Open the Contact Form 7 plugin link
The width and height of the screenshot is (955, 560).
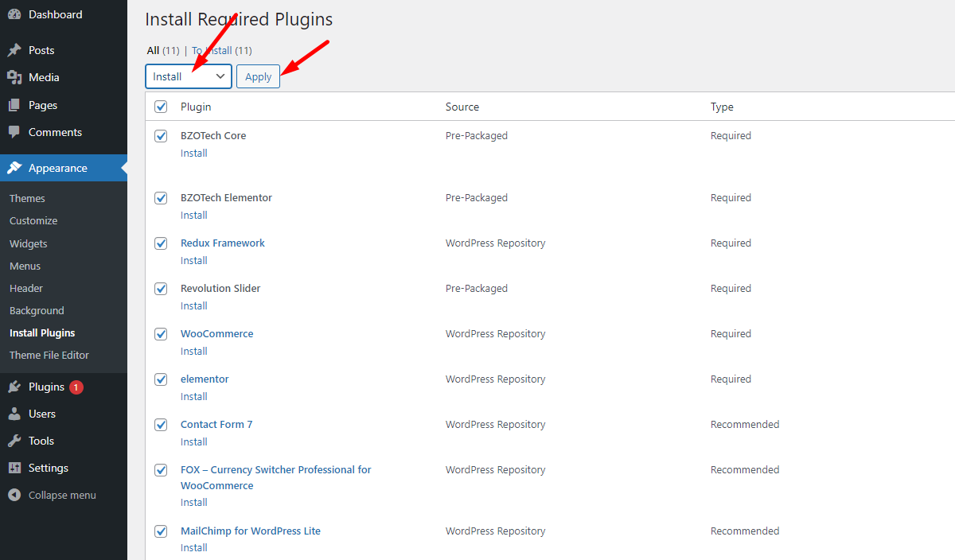(x=216, y=424)
